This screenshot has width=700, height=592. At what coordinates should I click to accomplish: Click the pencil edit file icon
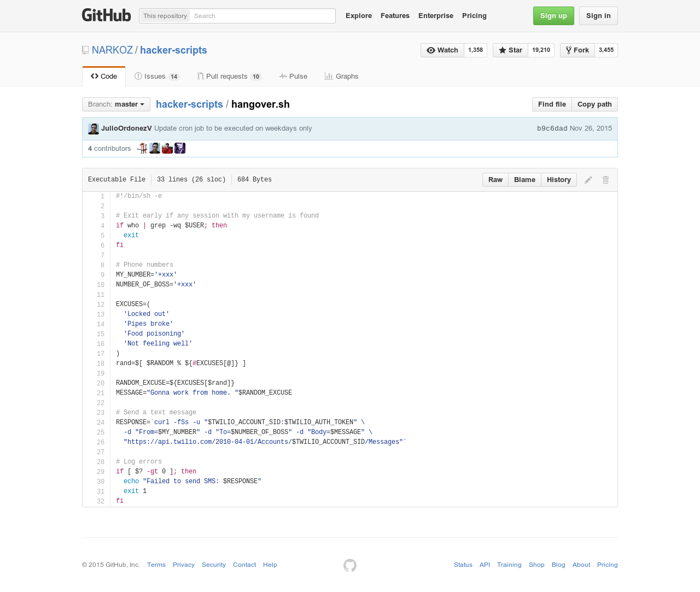pyautogui.click(x=588, y=180)
